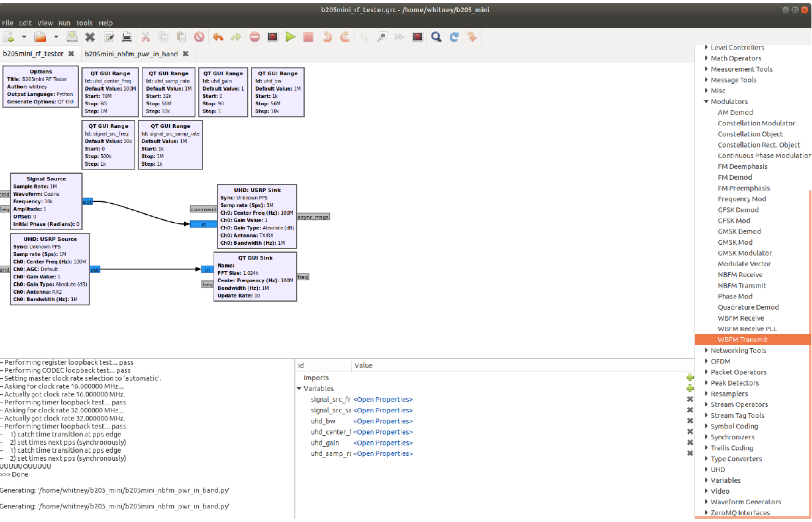Screen dimensions: 812x522
Task: Open Properties link for uhd_gain variable
Action: point(383,442)
